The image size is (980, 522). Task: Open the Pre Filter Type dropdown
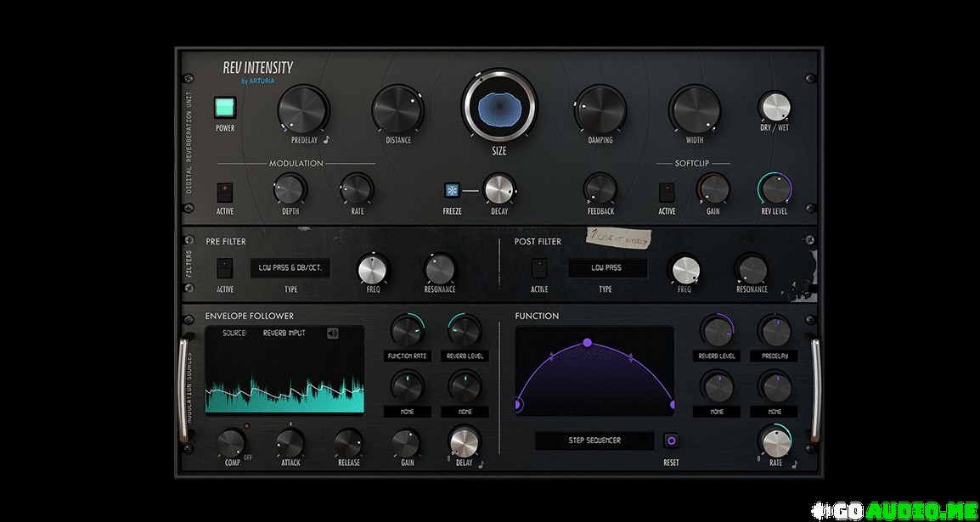290,268
